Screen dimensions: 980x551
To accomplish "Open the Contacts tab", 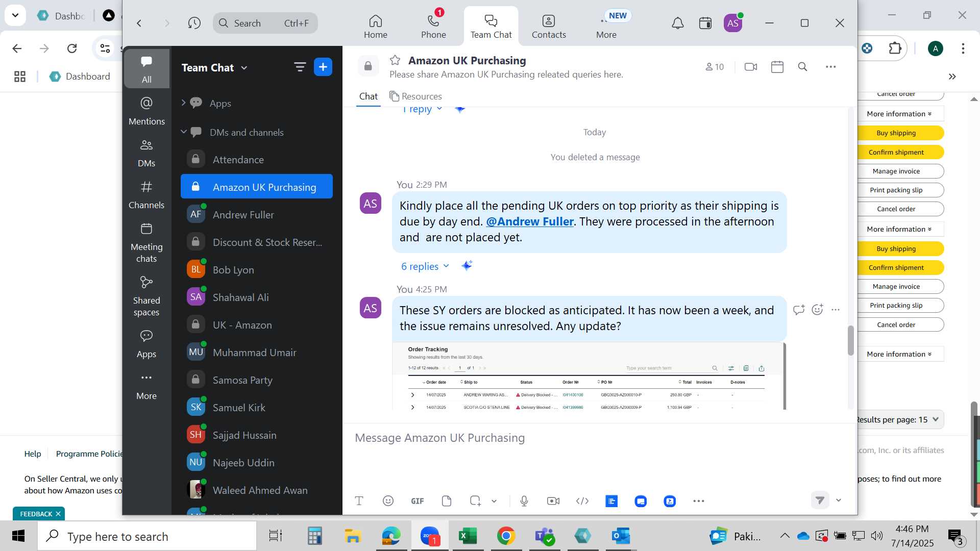I will point(549,27).
